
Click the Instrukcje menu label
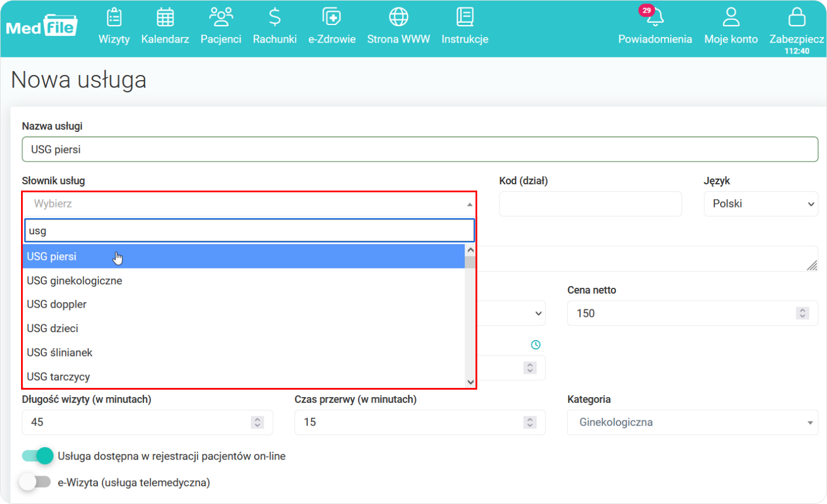pyautogui.click(x=465, y=39)
